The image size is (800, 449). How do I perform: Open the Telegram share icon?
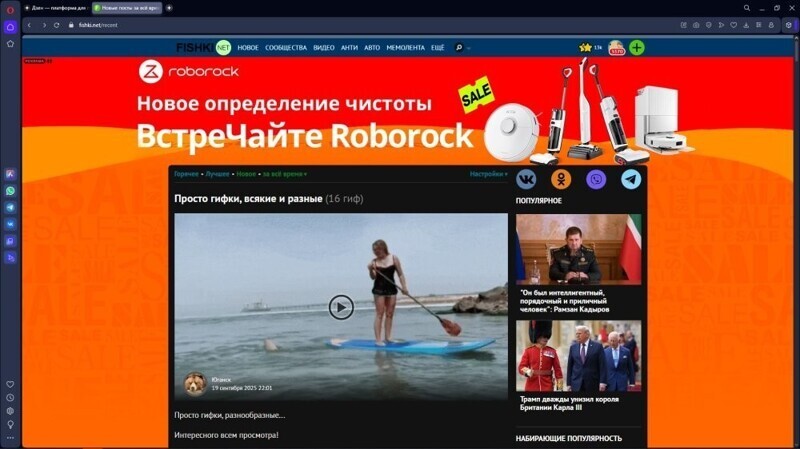click(631, 179)
